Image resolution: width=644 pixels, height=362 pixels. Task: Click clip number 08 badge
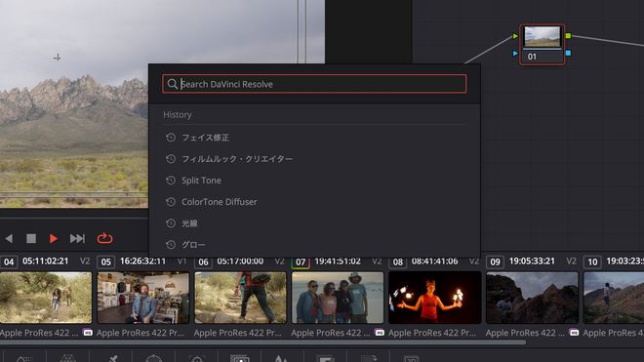(x=398, y=261)
